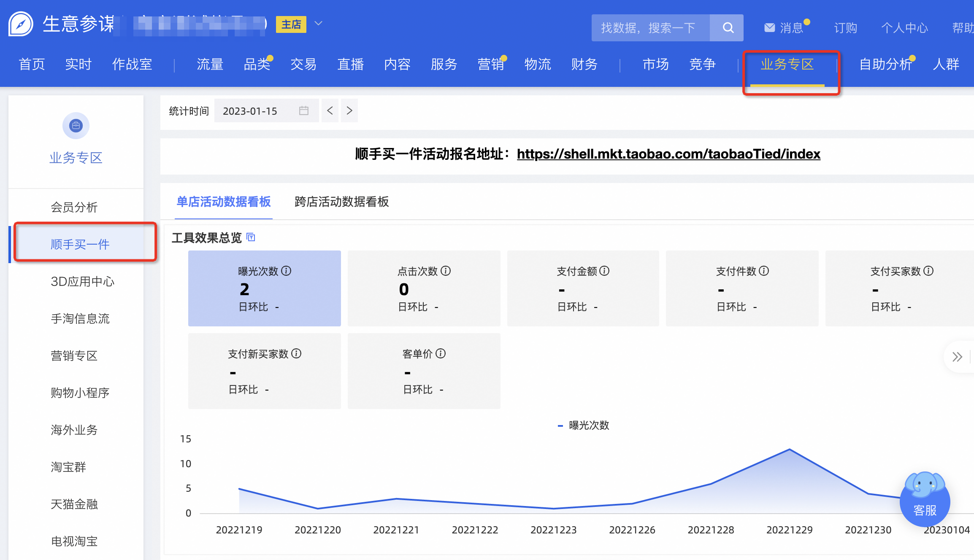Open the 营销 menu

click(x=491, y=64)
